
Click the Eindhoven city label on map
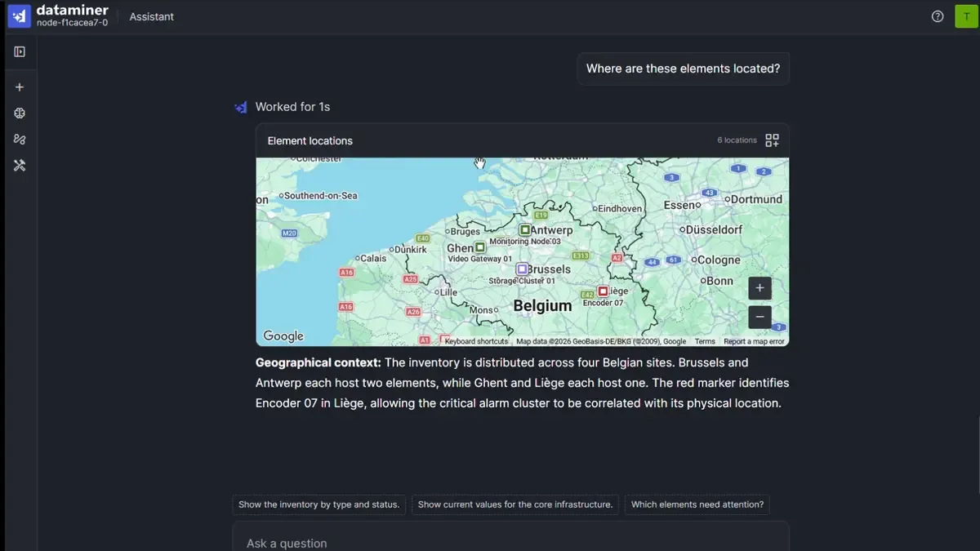pyautogui.click(x=620, y=209)
